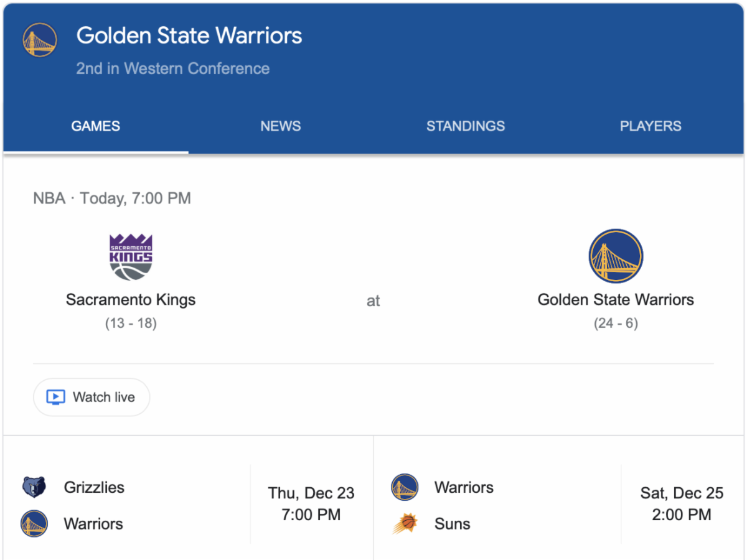747x560 pixels.
Task: Click the play icon in Watch live
Action: [x=56, y=397]
